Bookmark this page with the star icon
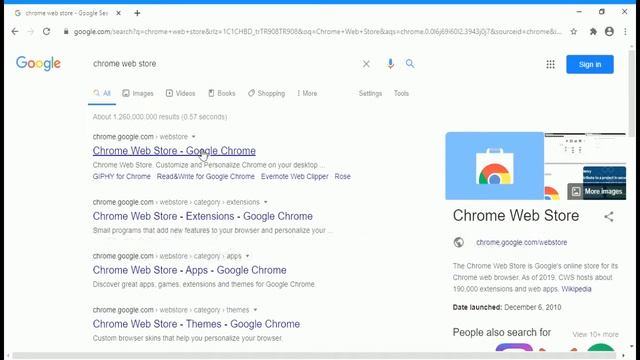The width and height of the screenshot is (640, 360). (x=573, y=31)
